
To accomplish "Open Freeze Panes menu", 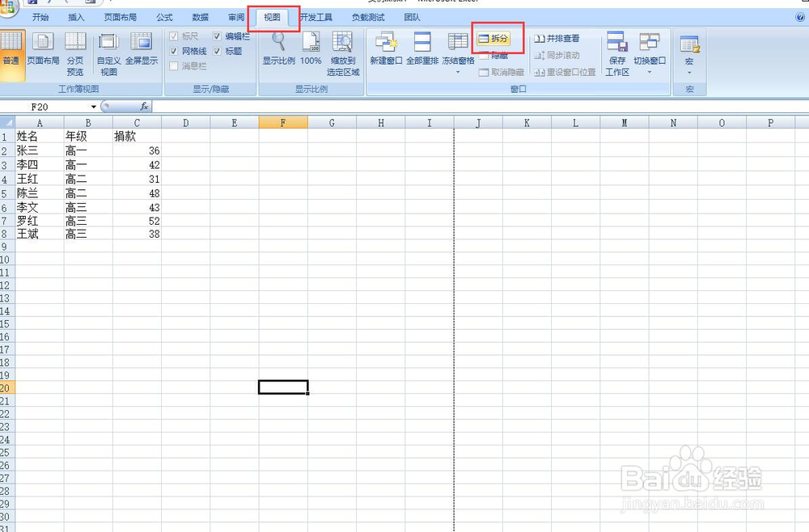I will 458,53.
